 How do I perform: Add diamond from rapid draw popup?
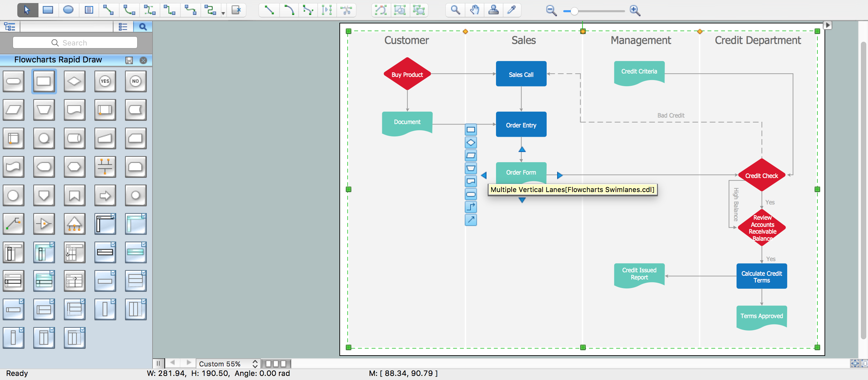pyautogui.click(x=471, y=142)
